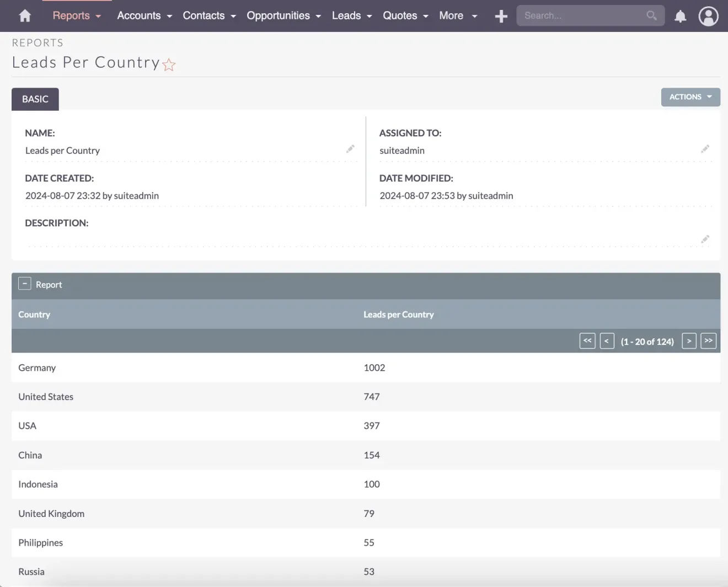Viewport: 728px width, 587px height.
Task: Edit the report Name using its pencil icon
Action: click(351, 148)
